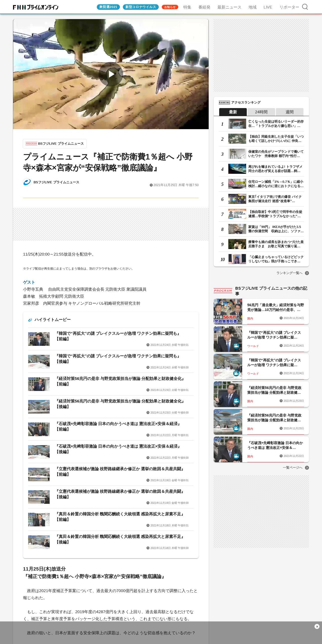Open the 地域 menu
The width and height of the screenshot is (322, 644).
point(252,7)
